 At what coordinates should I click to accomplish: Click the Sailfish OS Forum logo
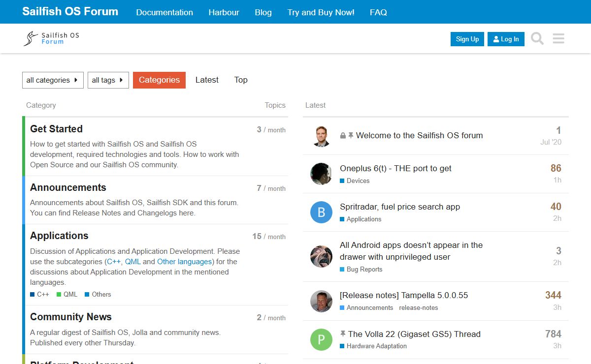51,38
